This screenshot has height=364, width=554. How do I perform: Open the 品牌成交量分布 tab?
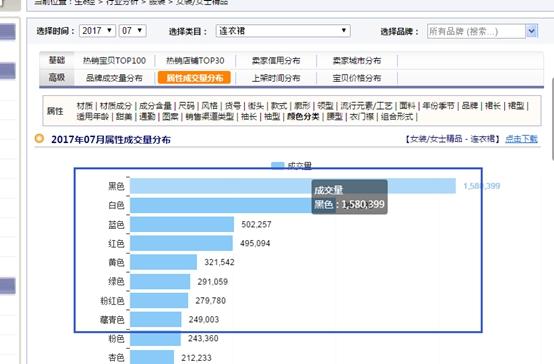(x=114, y=78)
